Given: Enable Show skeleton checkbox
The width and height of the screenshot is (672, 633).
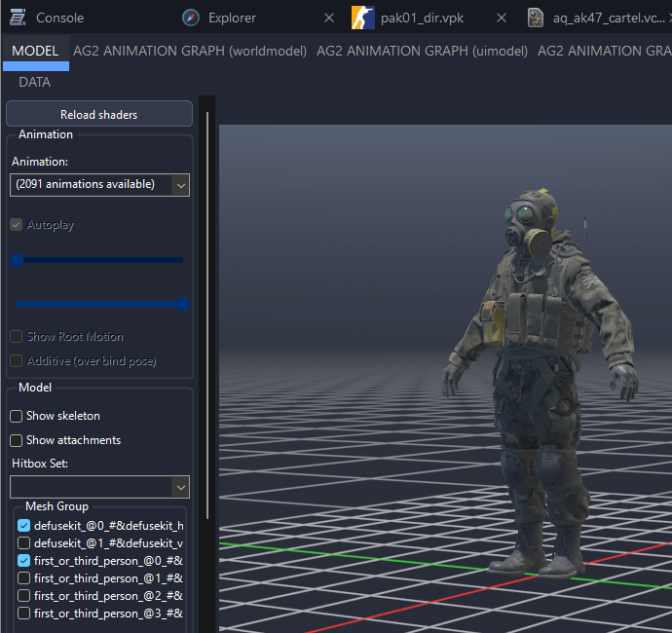Looking at the screenshot, I should (17, 416).
